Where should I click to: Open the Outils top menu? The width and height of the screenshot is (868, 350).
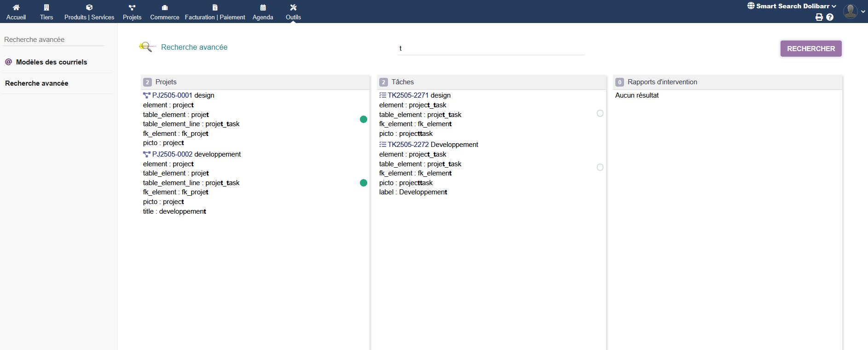coord(293,12)
